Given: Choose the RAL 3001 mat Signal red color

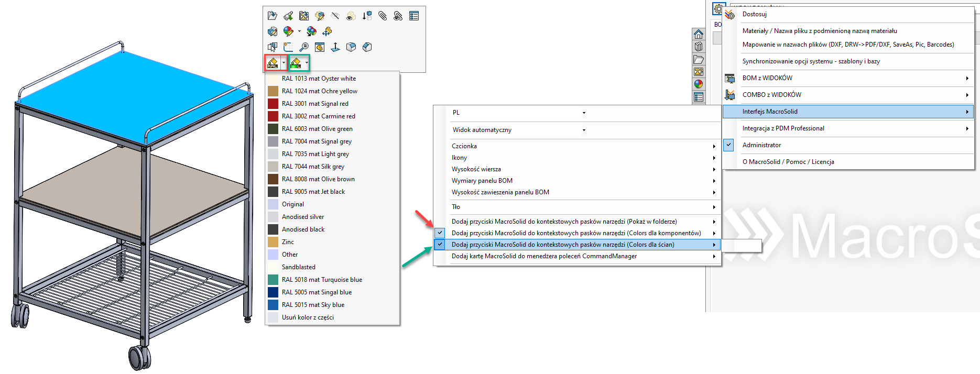Looking at the screenshot, I should pyautogui.click(x=315, y=104).
